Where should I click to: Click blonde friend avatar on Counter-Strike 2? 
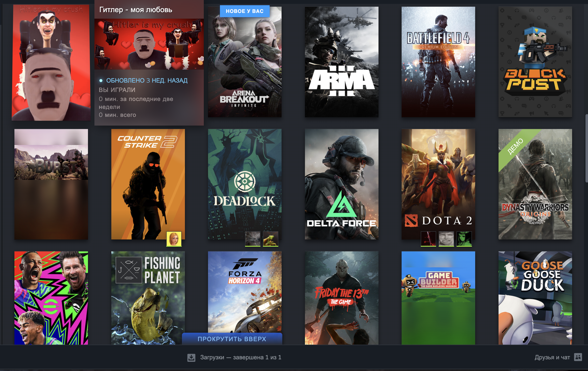pos(174,239)
